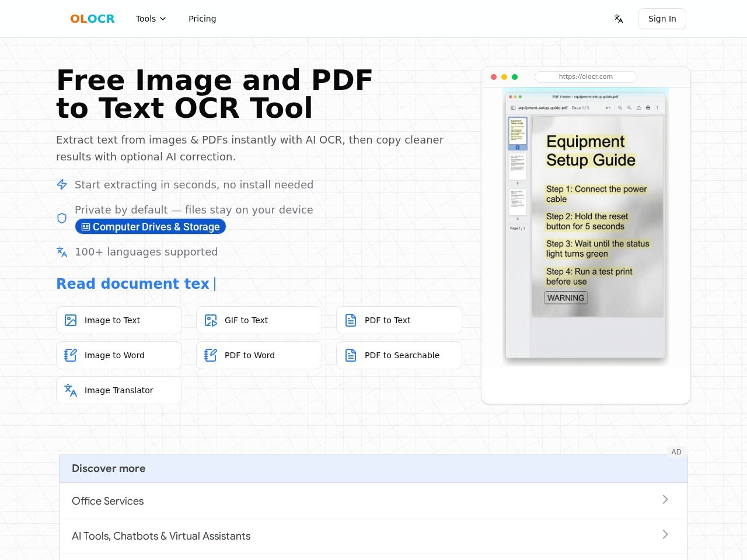Click the Image to Text picture icon
The image size is (747, 560).
(71, 320)
